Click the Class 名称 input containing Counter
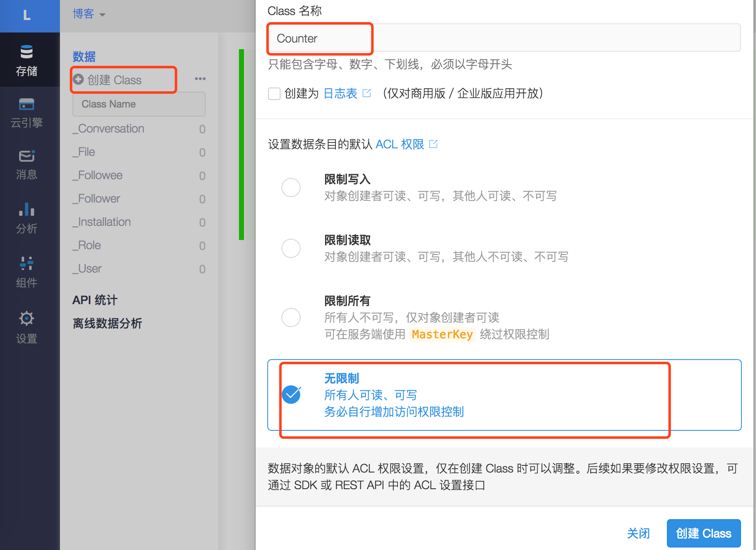 click(504, 38)
